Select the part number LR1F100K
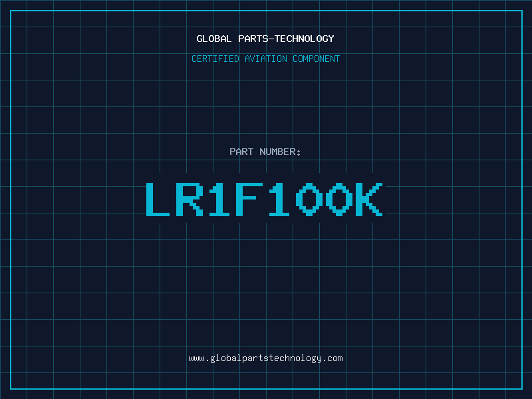 pyautogui.click(x=264, y=199)
